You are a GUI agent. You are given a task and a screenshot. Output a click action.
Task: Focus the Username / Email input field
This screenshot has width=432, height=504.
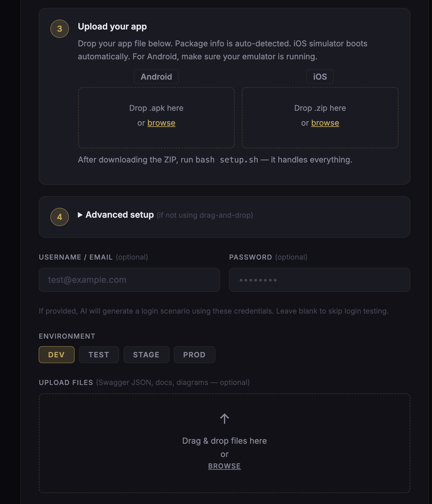tap(129, 280)
